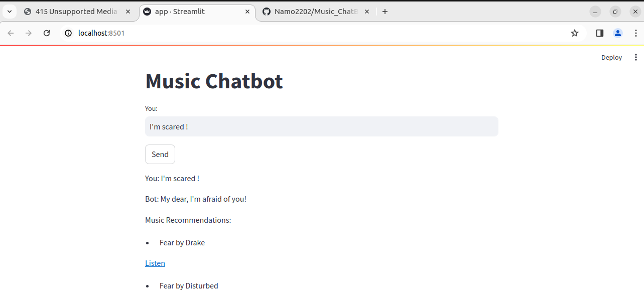The width and height of the screenshot is (644, 295).
Task: Open the tab search dropdown arrow
Action: [x=9, y=12]
